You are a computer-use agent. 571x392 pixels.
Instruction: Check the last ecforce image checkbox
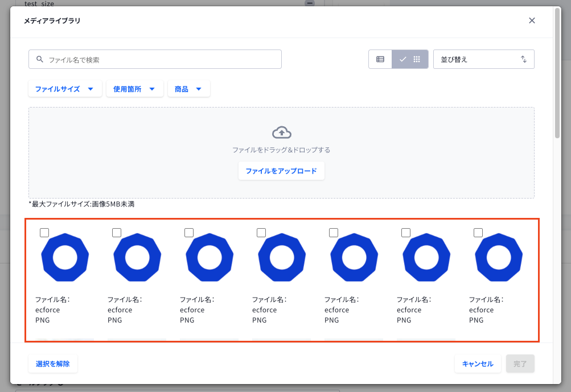point(478,233)
